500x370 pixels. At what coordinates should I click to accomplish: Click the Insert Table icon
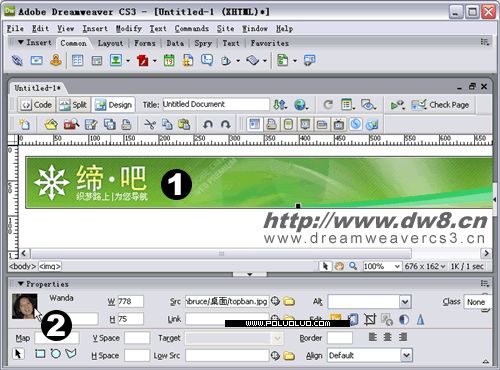(x=77, y=61)
